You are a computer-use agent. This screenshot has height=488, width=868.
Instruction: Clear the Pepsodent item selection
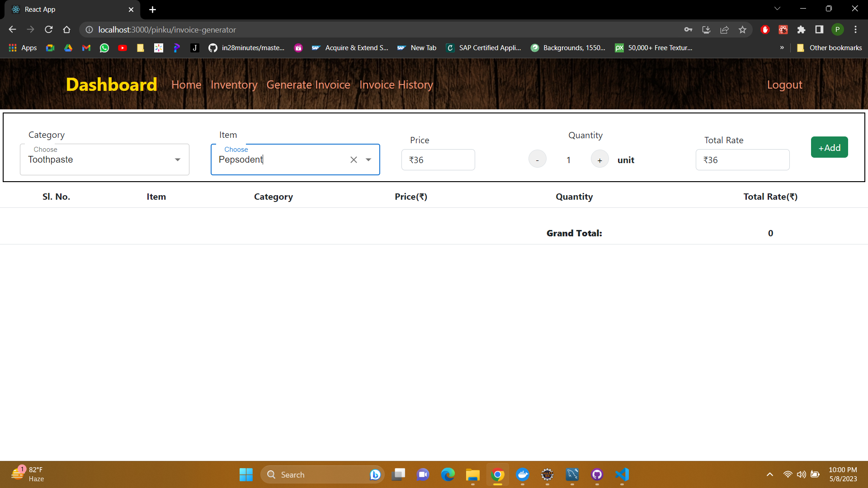tap(354, 159)
